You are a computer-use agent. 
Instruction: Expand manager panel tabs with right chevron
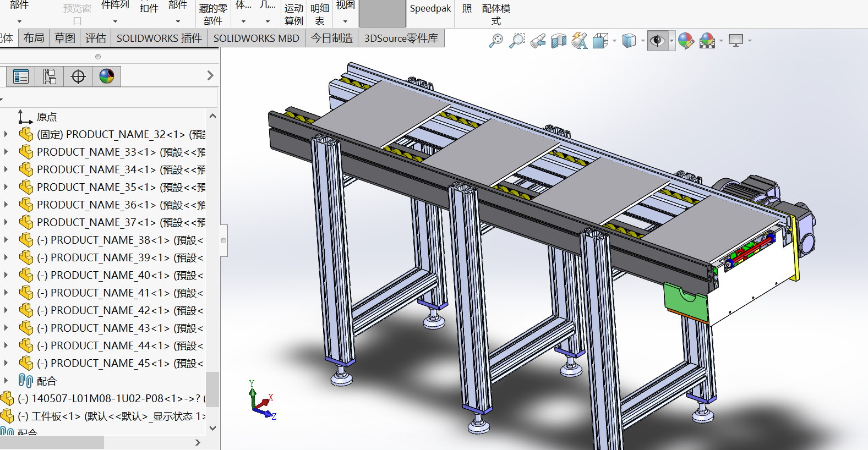pos(210,76)
